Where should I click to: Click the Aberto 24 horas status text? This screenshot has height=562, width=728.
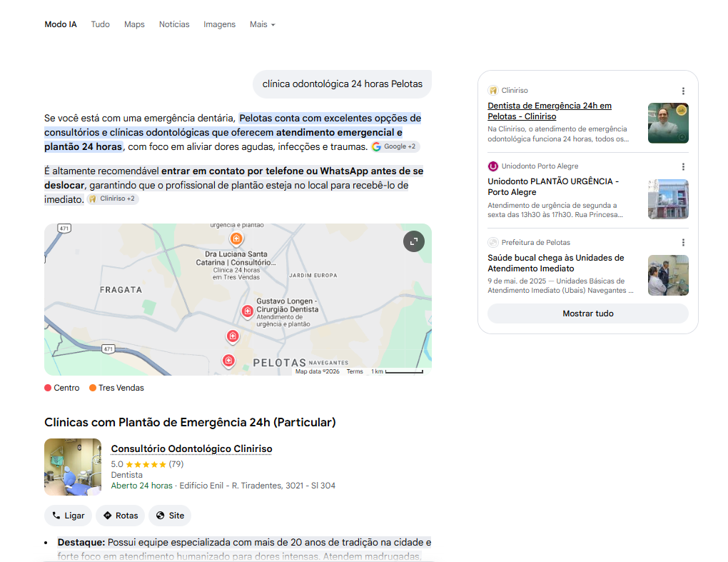tap(141, 486)
